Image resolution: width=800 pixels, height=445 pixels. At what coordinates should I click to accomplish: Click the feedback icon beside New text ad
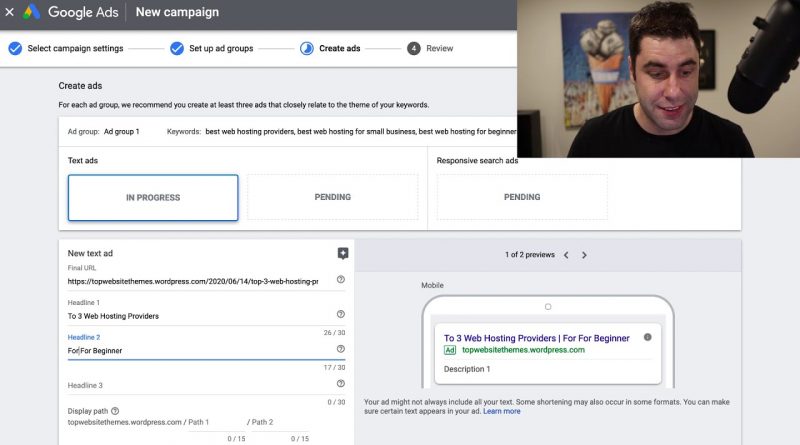pyautogui.click(x=343, y=254)
